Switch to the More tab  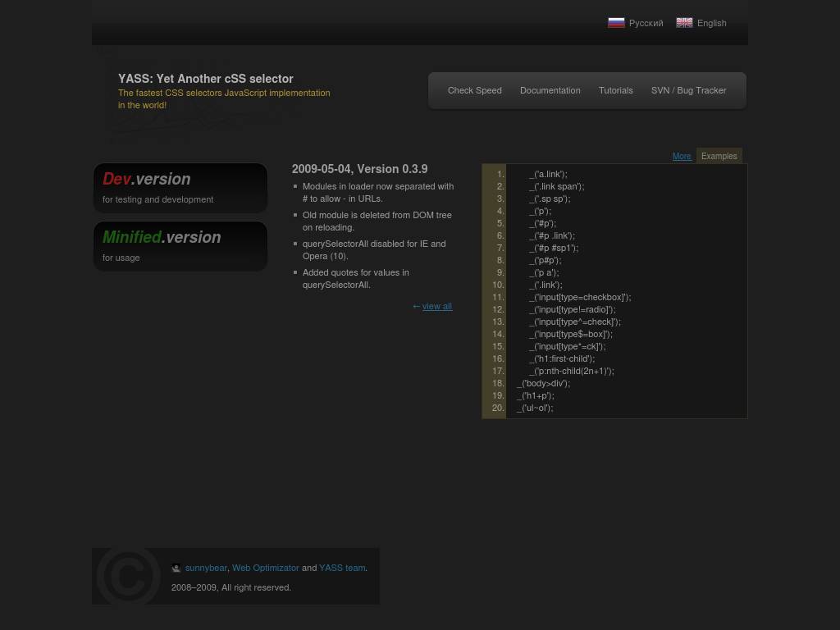(682, 156)
